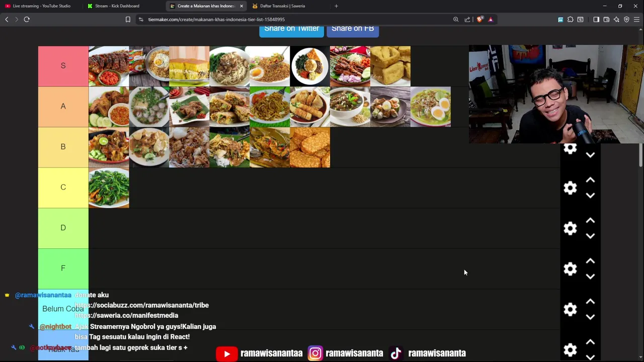Move tier B row down with chevron
This screenshot has height=362, width=644.
590,155
